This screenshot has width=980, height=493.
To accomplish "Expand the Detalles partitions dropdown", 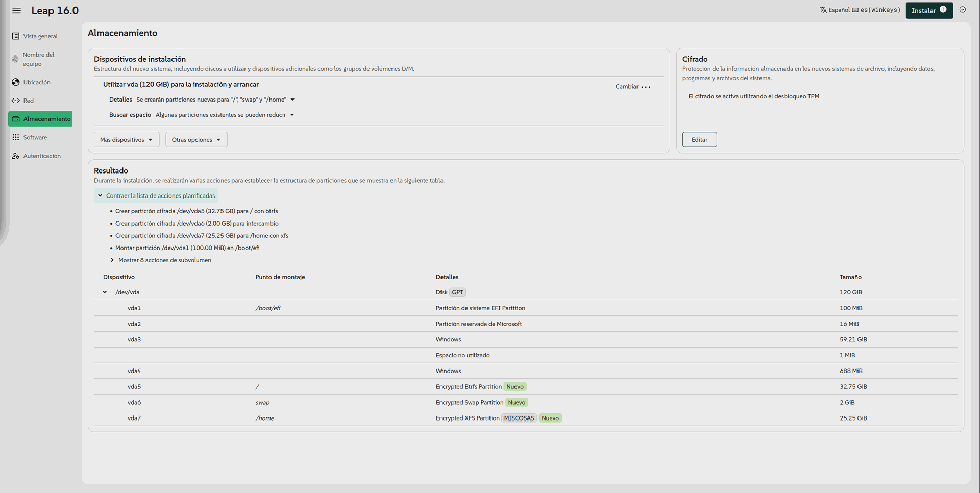I will pyautogui.click(x=292, y=100).
